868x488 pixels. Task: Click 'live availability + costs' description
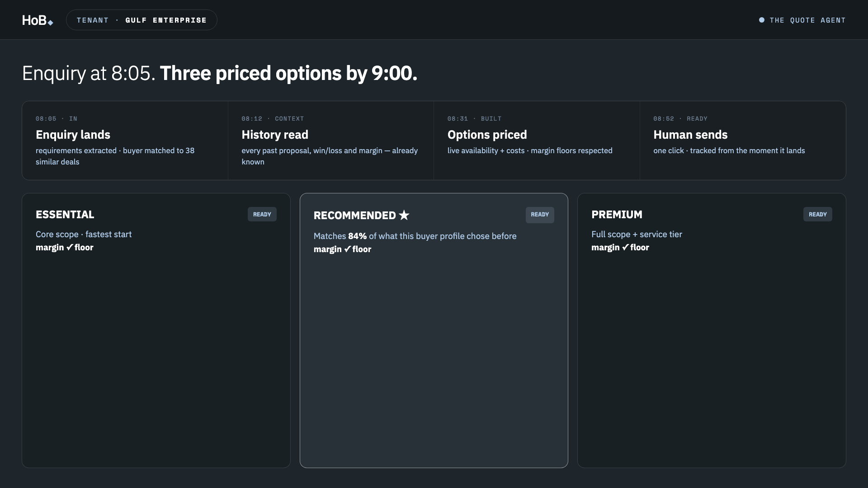[530, 150]
